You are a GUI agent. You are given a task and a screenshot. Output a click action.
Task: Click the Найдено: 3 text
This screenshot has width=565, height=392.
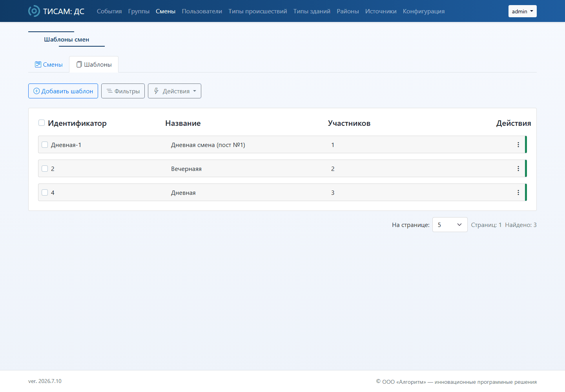click(521, 225)
